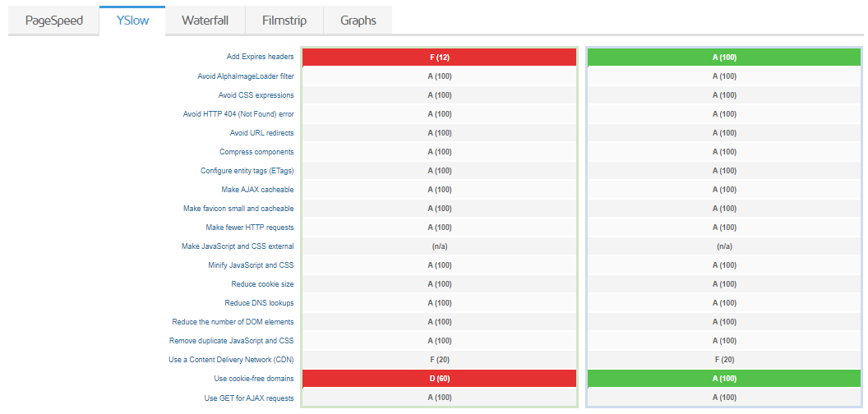868x414 pixels.
Task: Click right column (n/a) score cell
Action: (x=724, y=246)
